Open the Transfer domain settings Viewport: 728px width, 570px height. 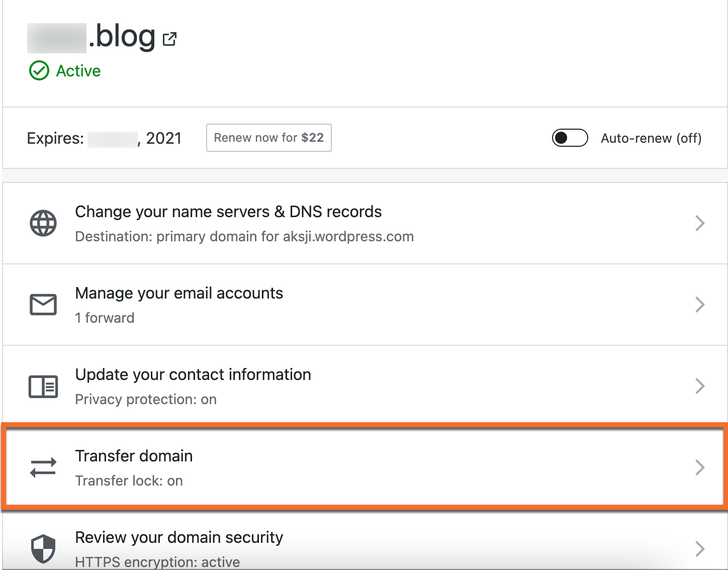[x=134, y=456]
